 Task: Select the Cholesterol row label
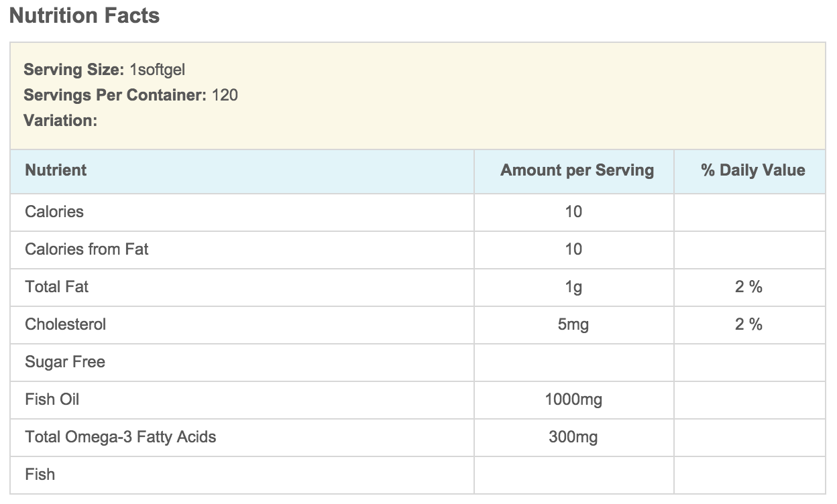click(65, 324)
